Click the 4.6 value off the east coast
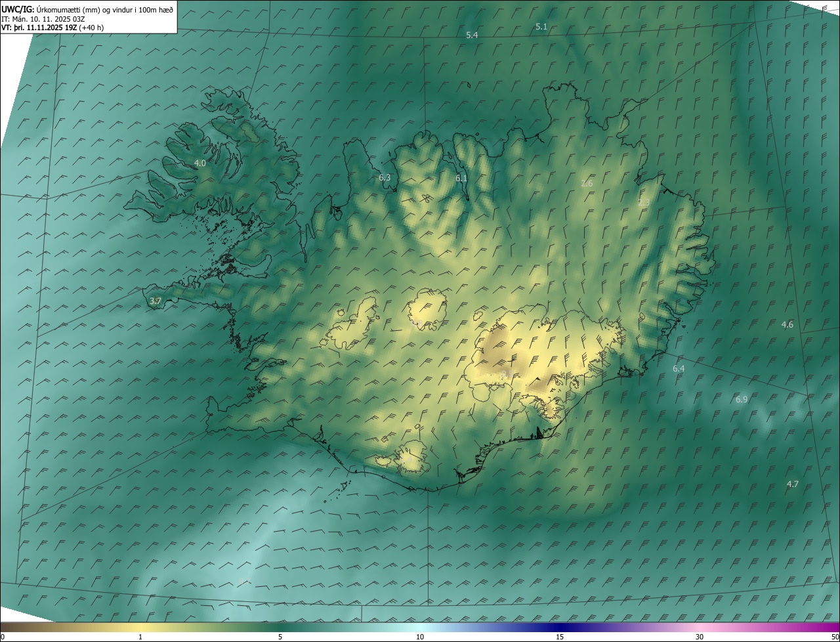The height and width of the screenshot is (642, 840). click(x=787, y=325)
